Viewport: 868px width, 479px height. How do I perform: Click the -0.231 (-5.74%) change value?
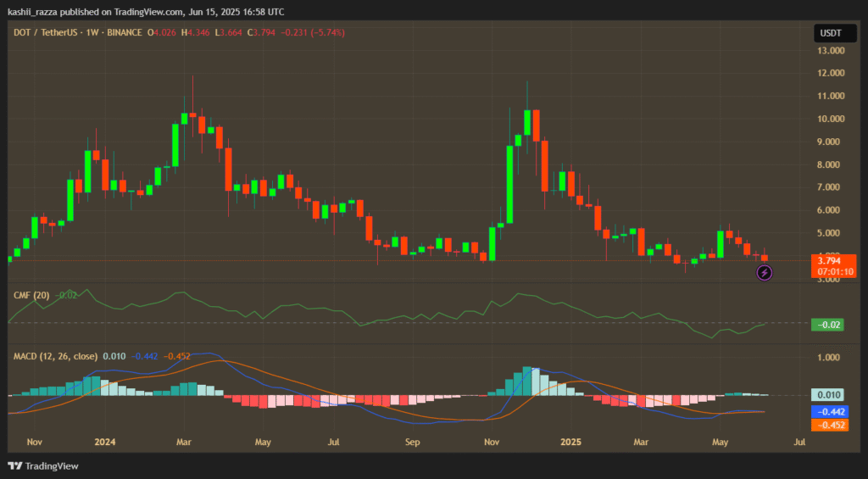click(x=313, y=33)
